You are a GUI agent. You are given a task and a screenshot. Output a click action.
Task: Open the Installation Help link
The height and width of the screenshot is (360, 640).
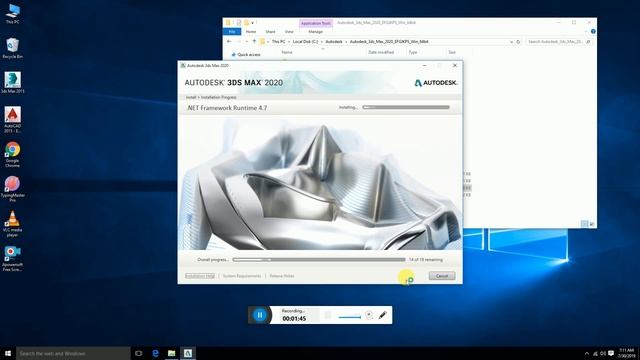point(200,276)
